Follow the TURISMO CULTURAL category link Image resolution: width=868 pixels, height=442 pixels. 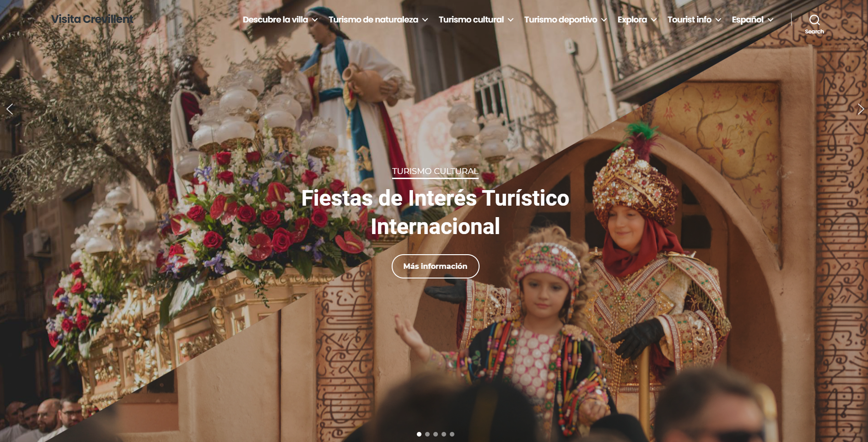pyautogui.click(x=435, y=171)
